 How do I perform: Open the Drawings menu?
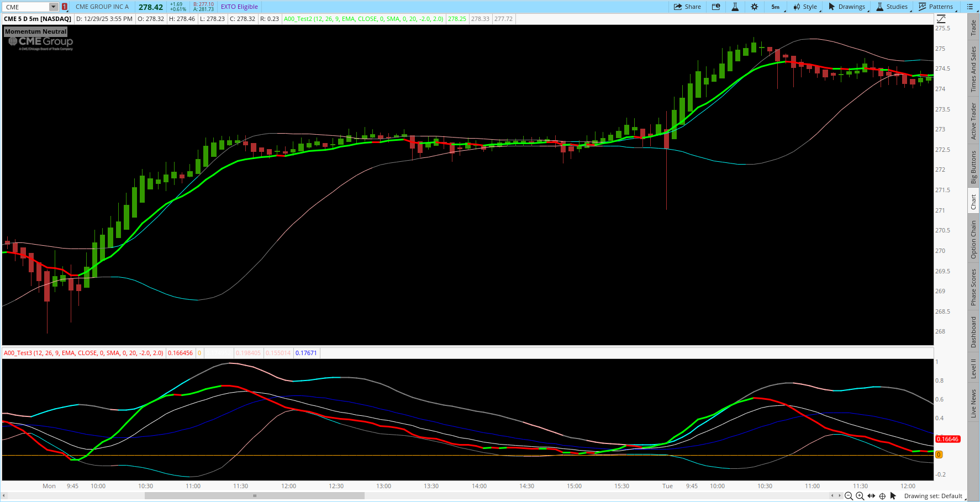point(847,7)
